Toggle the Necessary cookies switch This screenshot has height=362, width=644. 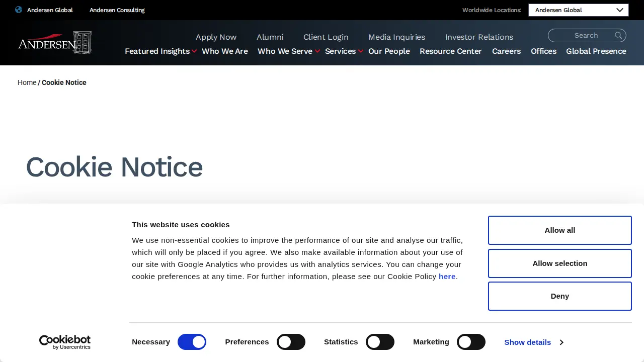pos(192,342)
